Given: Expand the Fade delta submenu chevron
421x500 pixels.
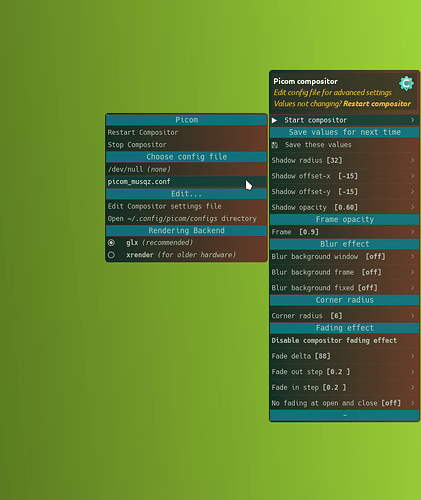Looking at the screenshot, I should 412,356.
